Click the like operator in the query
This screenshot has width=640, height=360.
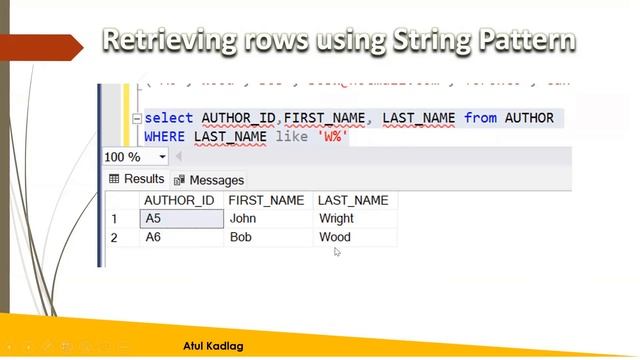click(291, 136)
